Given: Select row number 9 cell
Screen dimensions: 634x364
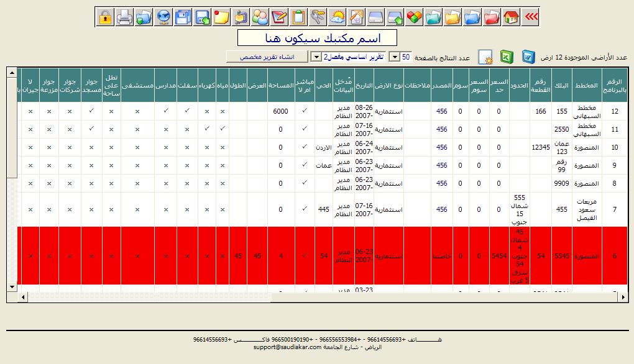Looking at the screenshot, I should pyautogui.click(x=615, y=165).
